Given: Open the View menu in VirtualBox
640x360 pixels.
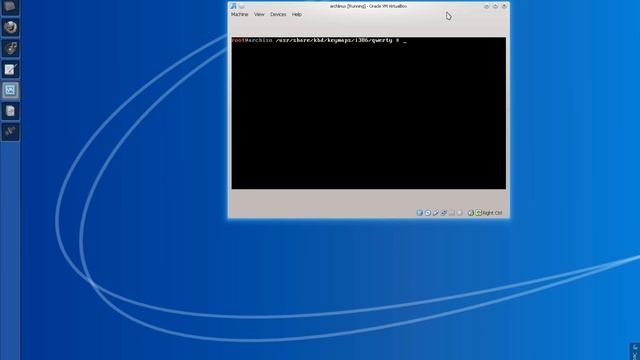Looking at the screenshot, I should tap(259, 14).
